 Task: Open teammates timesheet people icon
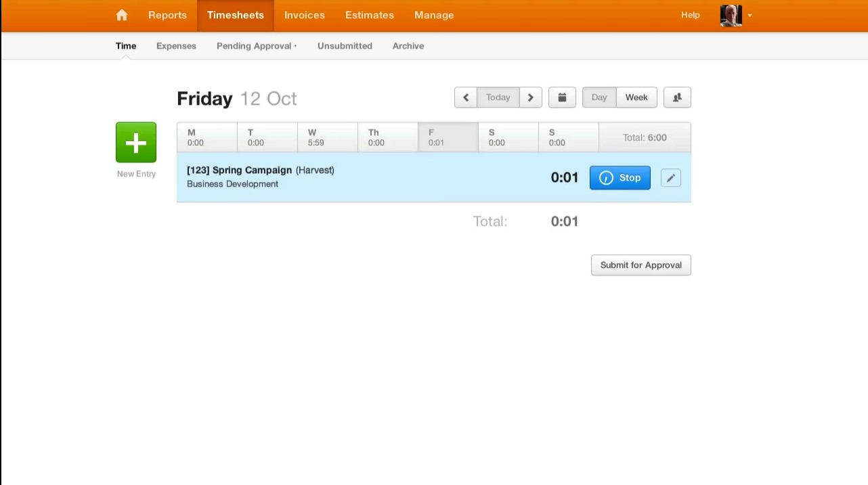click(x=677, y=97)
